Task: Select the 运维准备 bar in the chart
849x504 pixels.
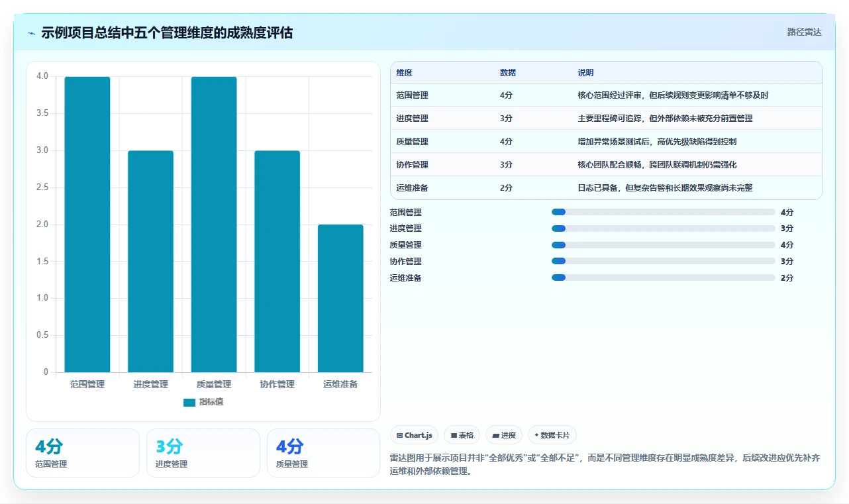Action: coord(340,299)
